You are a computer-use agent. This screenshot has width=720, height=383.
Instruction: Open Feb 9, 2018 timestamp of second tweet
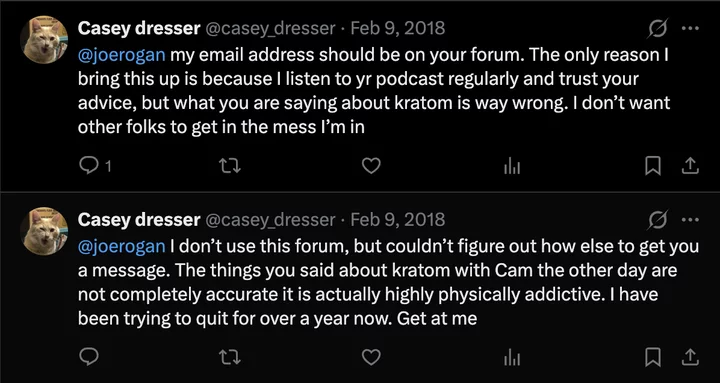(398, 220)
